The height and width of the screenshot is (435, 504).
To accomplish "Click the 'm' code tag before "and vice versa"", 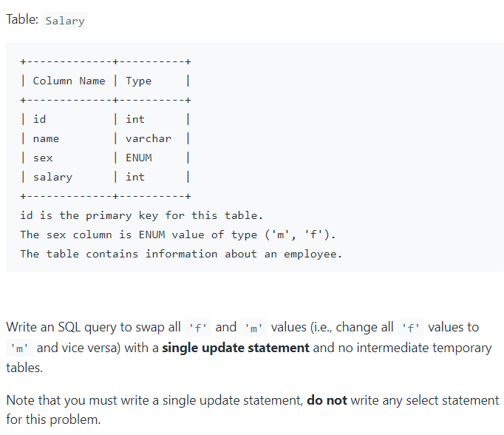I will [20, 348].
